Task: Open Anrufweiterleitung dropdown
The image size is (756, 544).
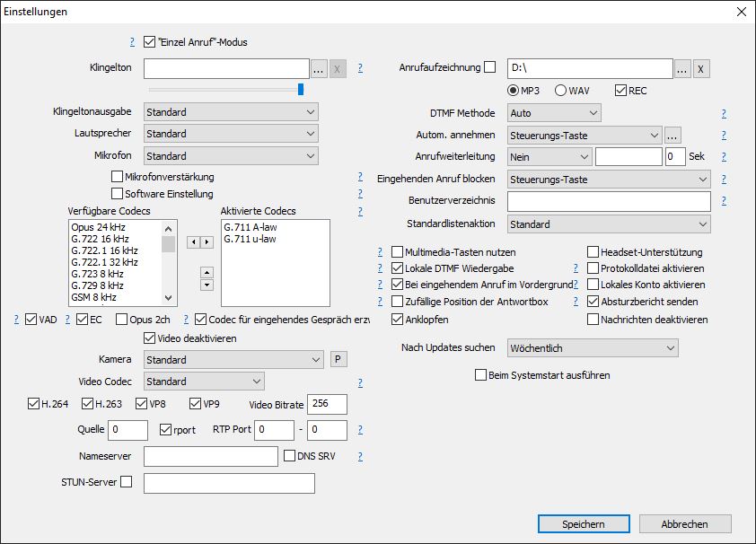Action: 549,156
